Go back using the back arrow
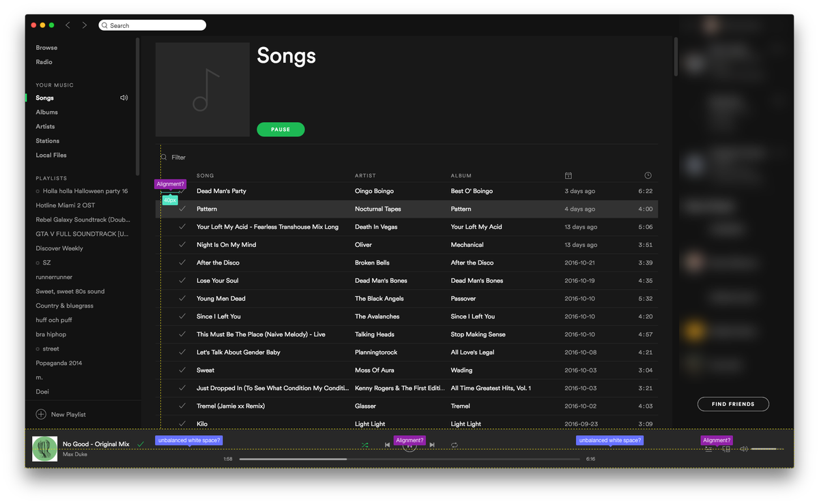 [68, 25]
